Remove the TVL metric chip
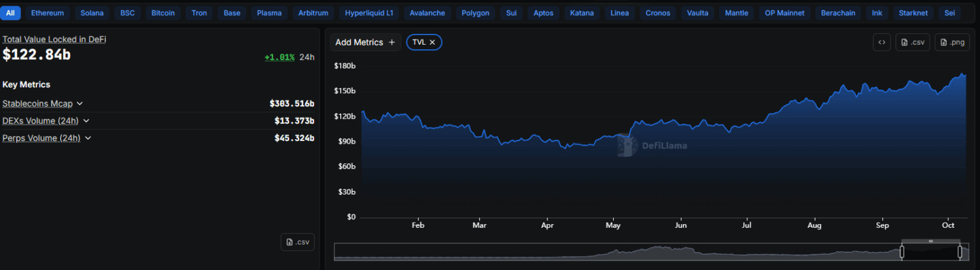Image resolution: width=980 pixels, height=270 pixels. pyautogui.click(x=432, y=42)
